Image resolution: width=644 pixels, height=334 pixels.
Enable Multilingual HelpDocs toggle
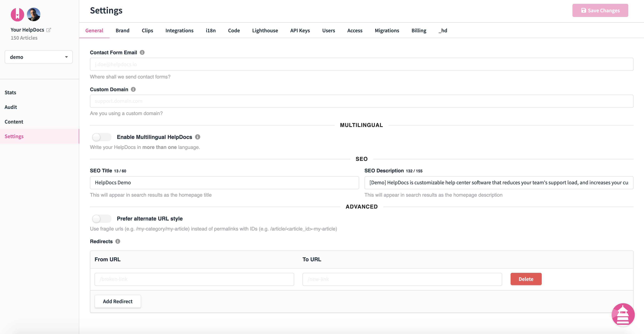(101, 137)
